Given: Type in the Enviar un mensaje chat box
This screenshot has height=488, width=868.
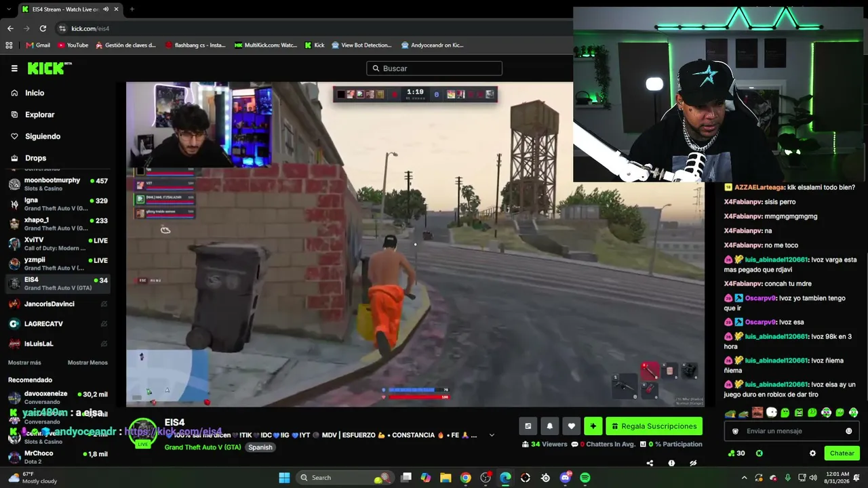Looking at the screenshot, I should [792, 431].
